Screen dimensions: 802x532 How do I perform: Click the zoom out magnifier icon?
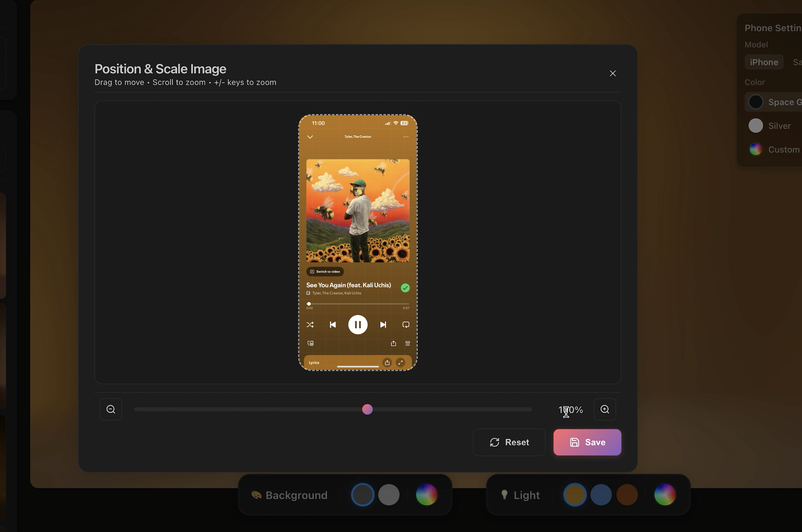point(111,409)
